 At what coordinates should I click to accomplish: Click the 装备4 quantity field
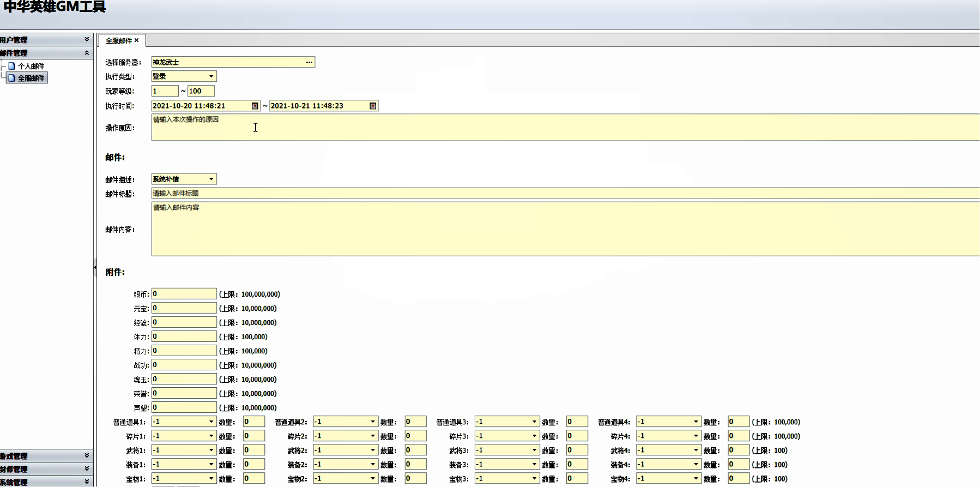click(739, 464)
